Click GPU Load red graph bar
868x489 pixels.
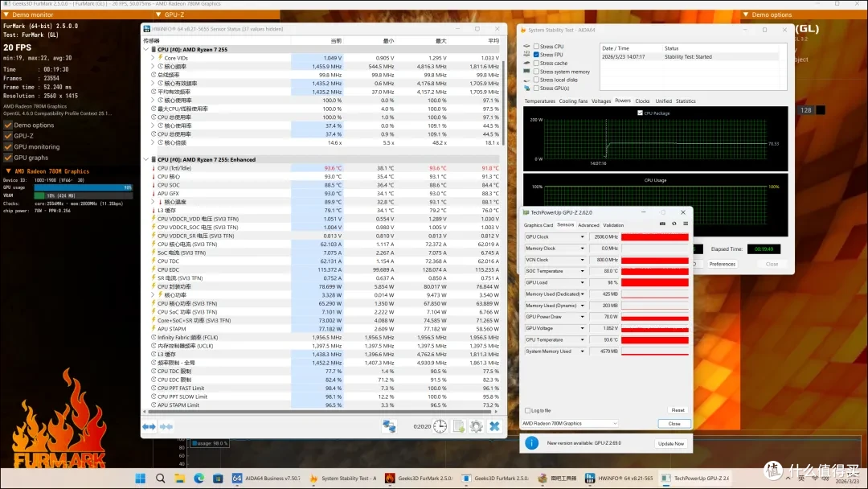pos(655,282)
